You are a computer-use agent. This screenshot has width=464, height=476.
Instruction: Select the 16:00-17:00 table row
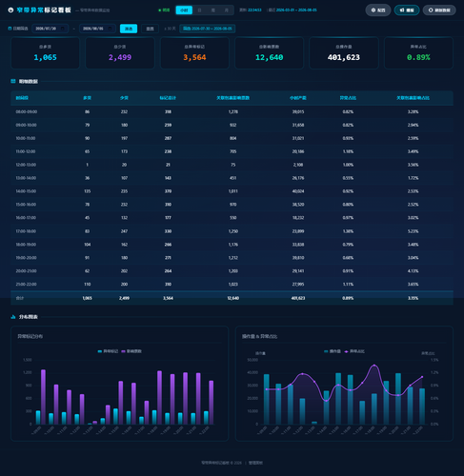(232, 218)
